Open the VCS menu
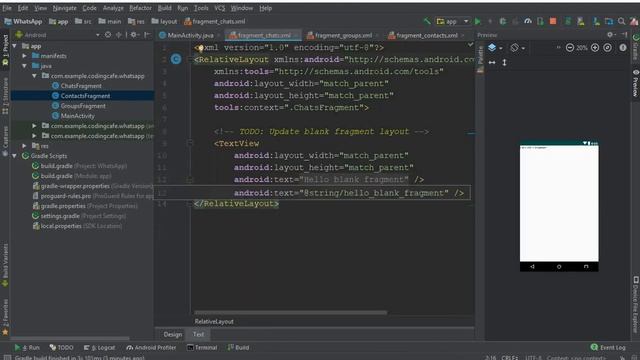The width and height of the screenshot is (640, 360). [220, 8]
